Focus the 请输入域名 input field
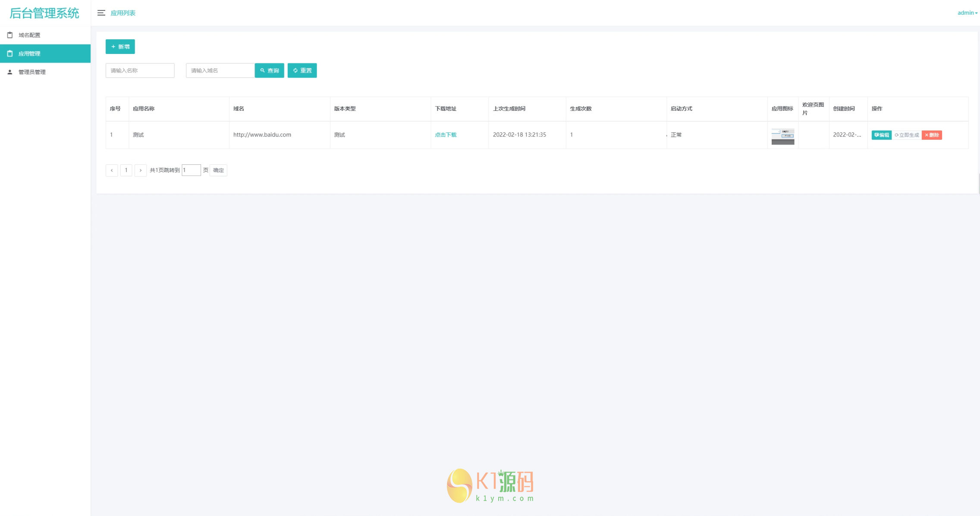Viewport: 980px width, 516px height. (x=220, y=70)
